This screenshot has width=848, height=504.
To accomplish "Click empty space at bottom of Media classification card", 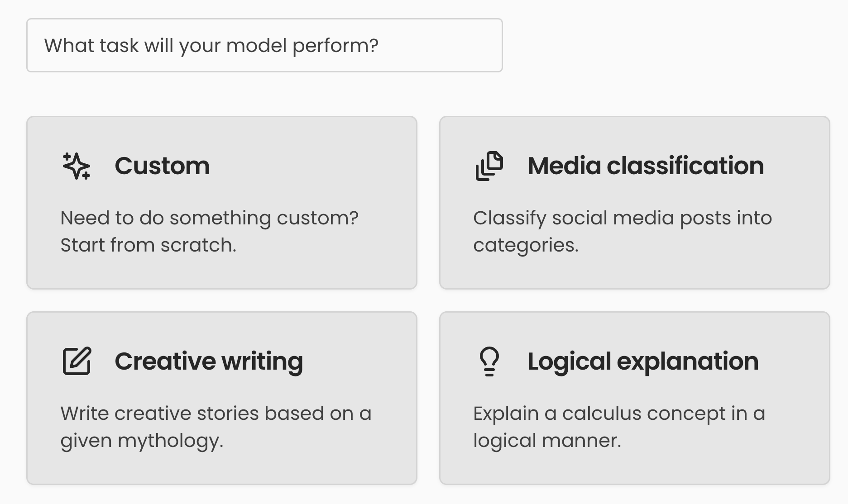I will [x=634, y=273].
